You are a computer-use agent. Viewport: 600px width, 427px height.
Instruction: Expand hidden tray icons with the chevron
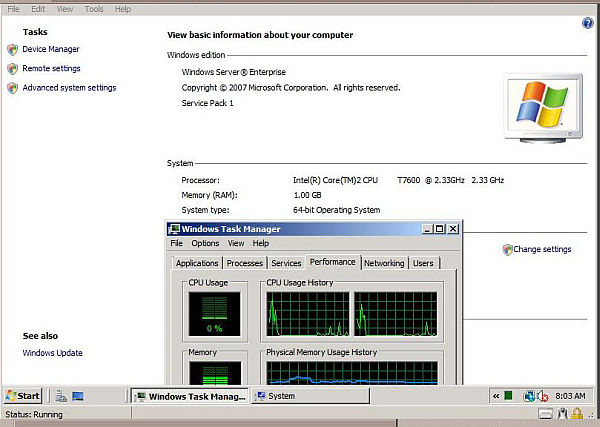pos(496,396)
